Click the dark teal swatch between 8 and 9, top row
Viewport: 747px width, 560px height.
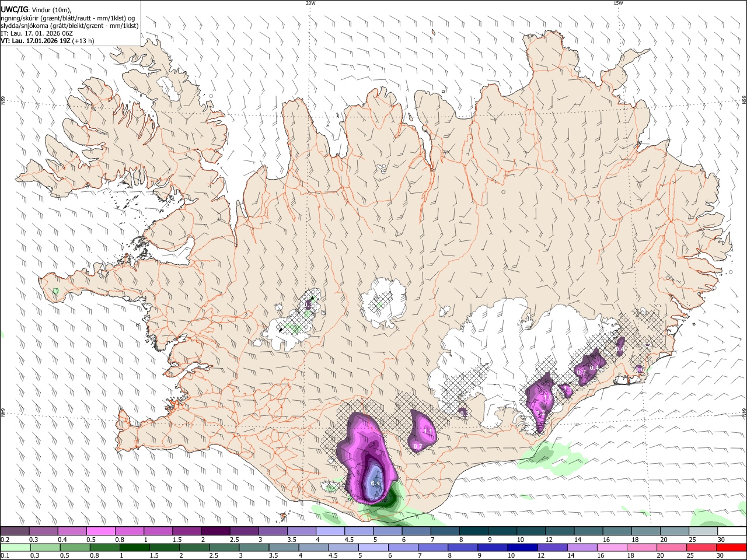[474, 531]
